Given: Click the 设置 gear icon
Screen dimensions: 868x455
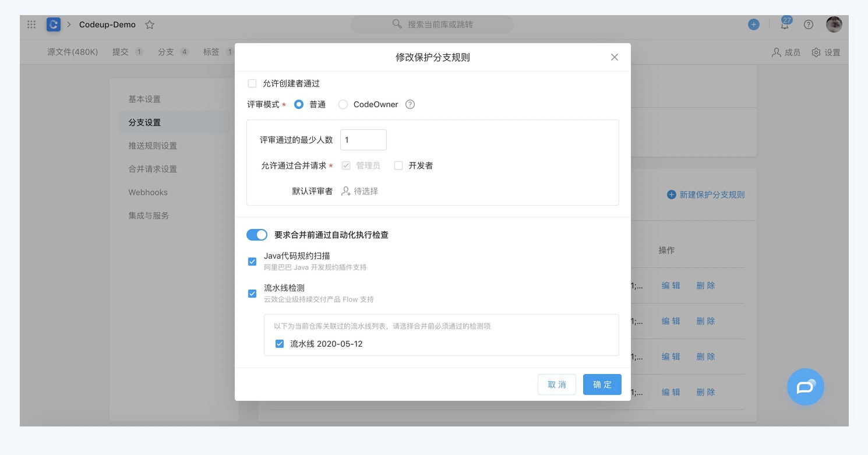Looking at the screenshot, I should 816,52.
